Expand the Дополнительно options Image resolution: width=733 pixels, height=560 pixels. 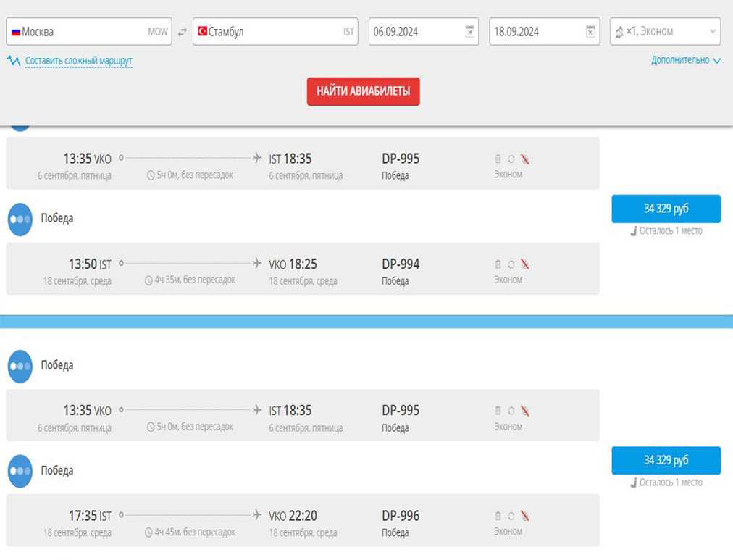pyautogui.click(x=686, y=60)
